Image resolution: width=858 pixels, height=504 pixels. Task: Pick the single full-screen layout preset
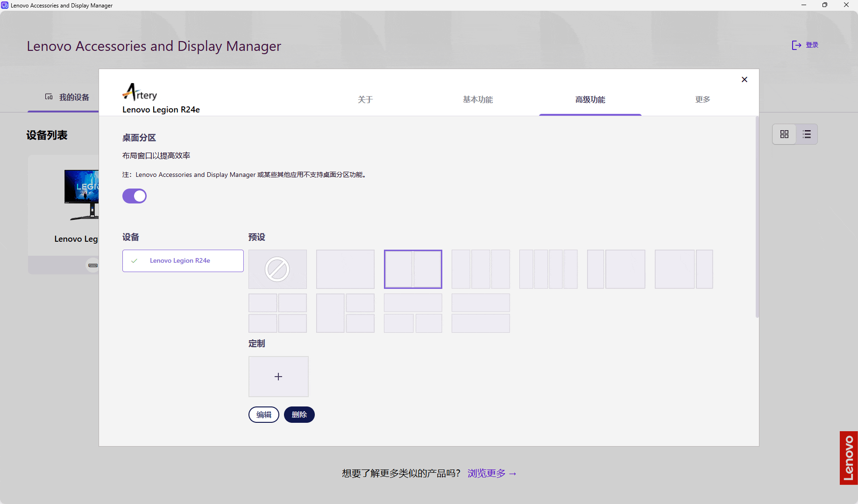pyautogui.click(x=345, y=269)
